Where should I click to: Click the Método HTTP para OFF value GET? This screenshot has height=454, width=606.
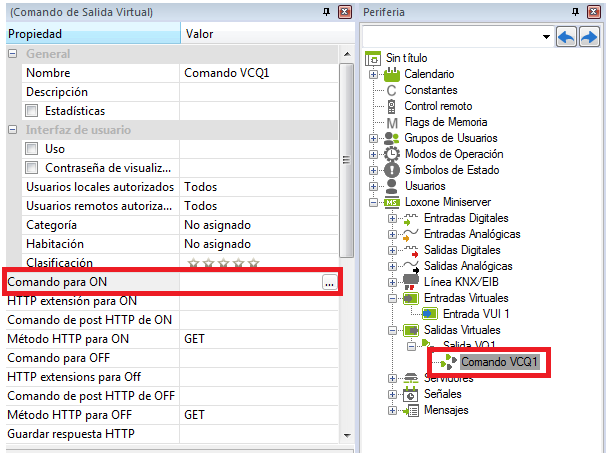(259, 415)
